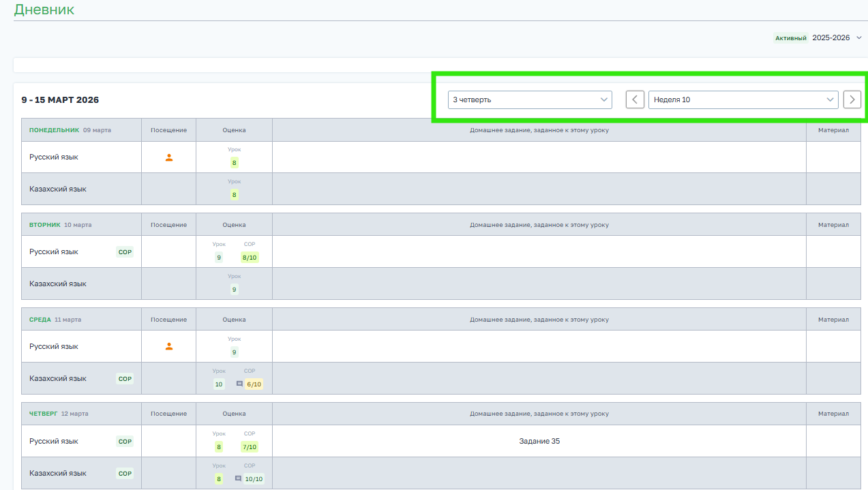Click the СРЕДА 11 марта day header
The width and height of the screenshot is (868, 490).
pos(55,320)
